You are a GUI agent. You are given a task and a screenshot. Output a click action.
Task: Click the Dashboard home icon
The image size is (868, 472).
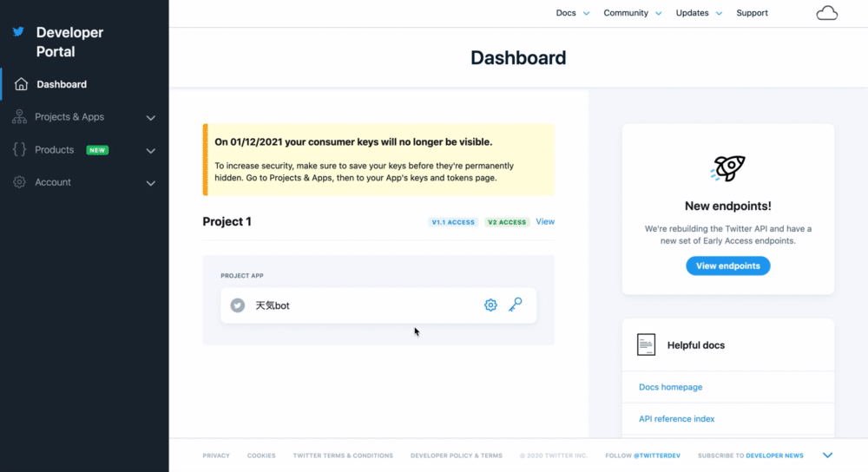click(21, 84)
